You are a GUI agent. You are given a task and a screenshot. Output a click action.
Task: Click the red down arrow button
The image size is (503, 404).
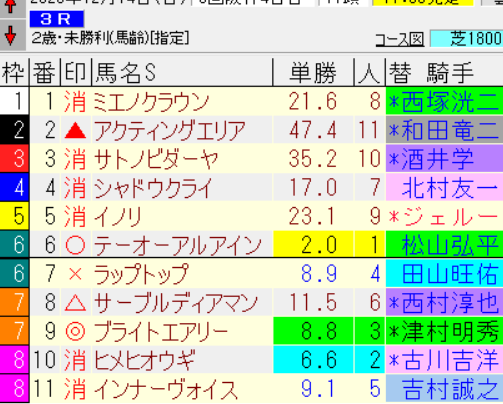coord(13,35)
